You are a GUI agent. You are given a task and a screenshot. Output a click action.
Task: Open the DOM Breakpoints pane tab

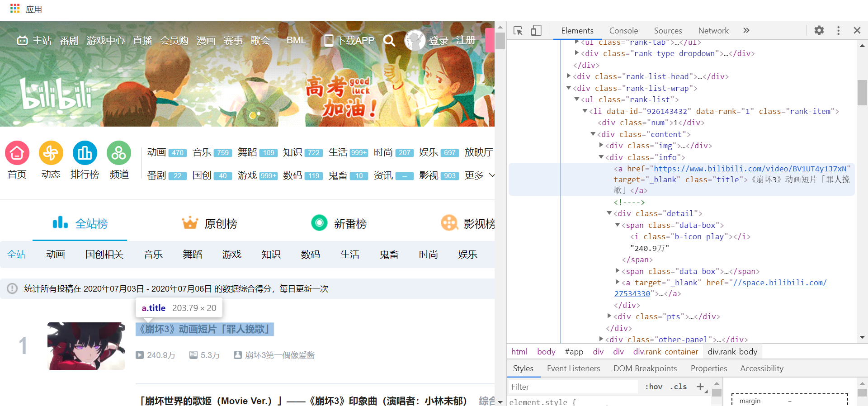tap(645, 368)
